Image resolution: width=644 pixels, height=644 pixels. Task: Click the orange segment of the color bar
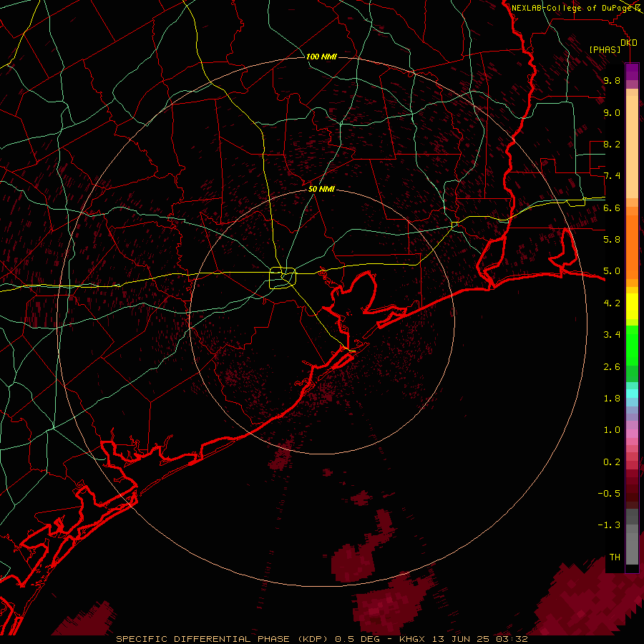(x=632, y=248)
